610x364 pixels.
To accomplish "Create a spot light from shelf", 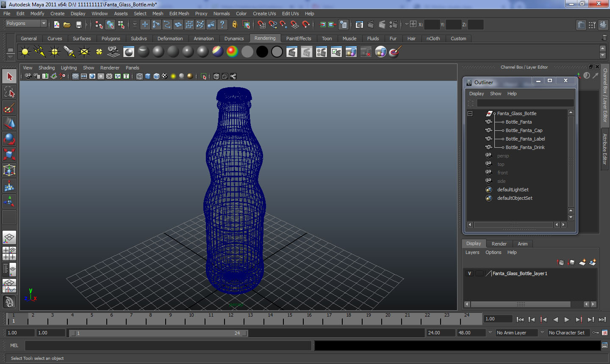I will (69, 52).
